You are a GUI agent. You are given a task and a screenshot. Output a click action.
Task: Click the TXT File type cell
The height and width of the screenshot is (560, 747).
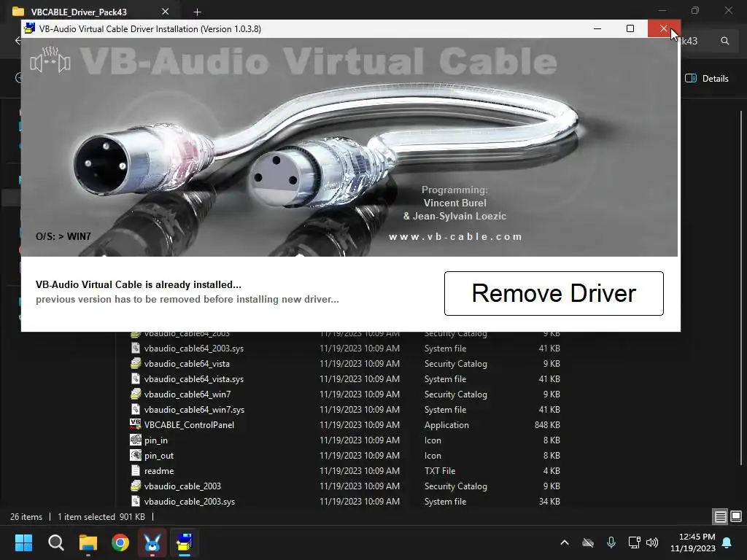click(x=440, y=470)
